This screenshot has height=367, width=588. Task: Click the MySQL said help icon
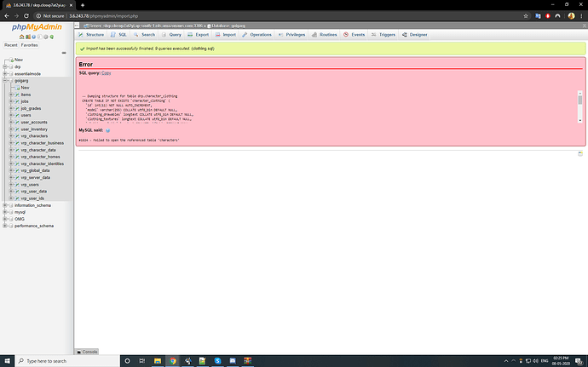pyautogui.click(x=107, y=130)
